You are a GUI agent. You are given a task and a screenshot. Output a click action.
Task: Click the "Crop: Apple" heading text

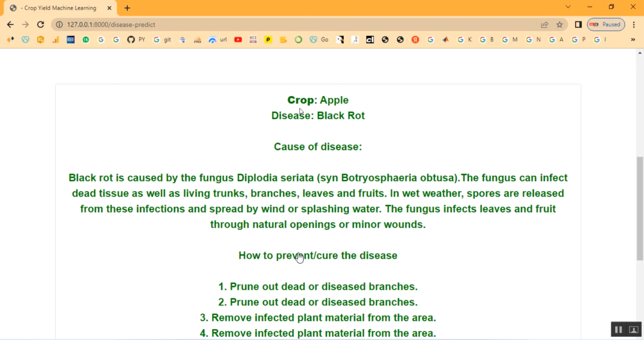tap(318, 100)
